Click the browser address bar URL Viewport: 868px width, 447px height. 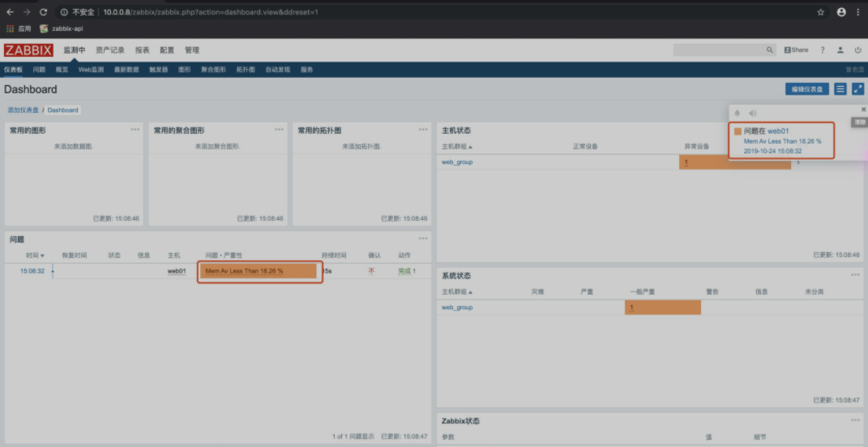tap(211, 12)
